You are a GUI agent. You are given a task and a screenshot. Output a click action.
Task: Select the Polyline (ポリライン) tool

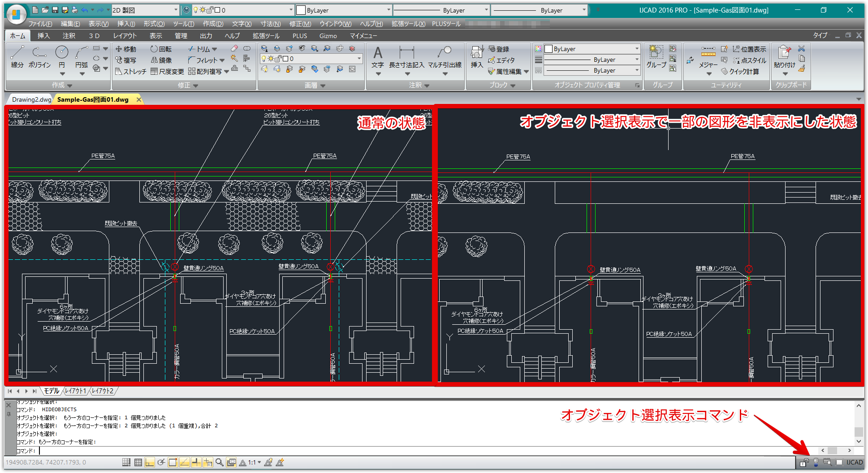[39, 55]
